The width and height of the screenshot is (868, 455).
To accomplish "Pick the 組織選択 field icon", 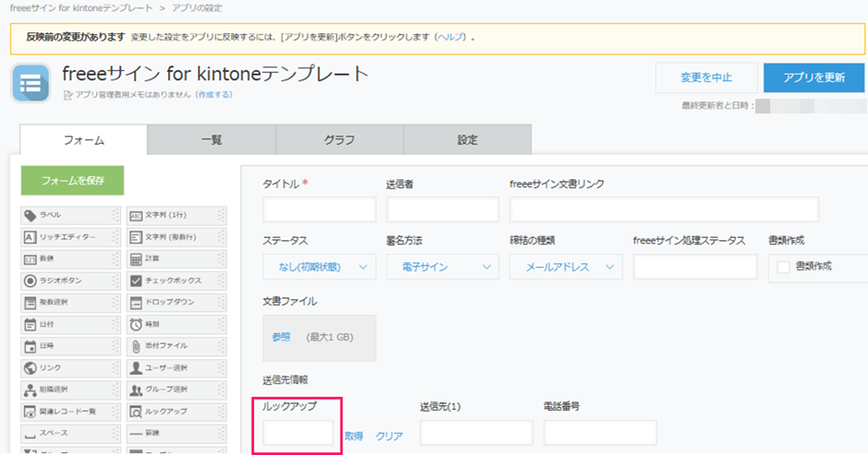I will coord(30,389).
